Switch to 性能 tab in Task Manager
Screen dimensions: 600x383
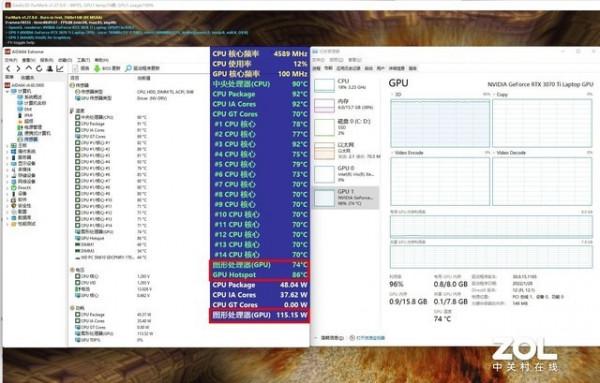click(x=328, y=68)
